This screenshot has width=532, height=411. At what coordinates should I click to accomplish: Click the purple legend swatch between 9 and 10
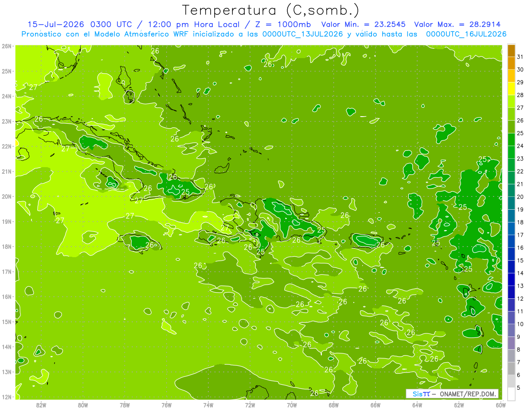(x=512, y=330)
